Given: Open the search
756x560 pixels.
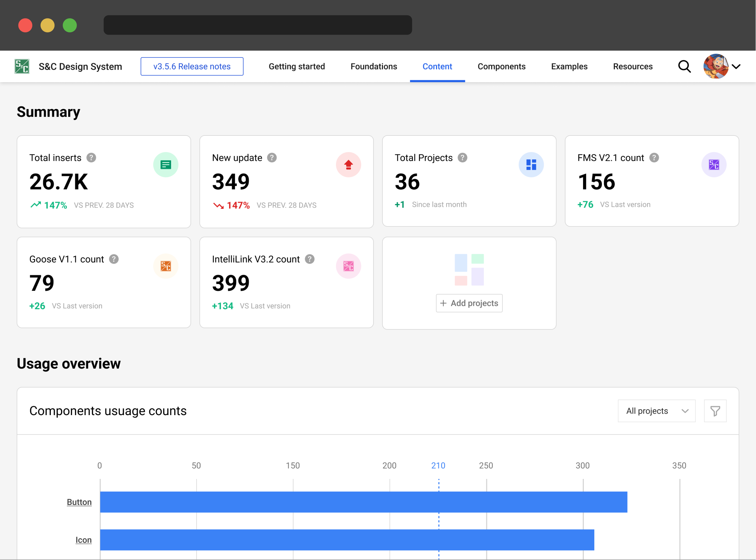Looking at the screenshot, I should 684,66.
